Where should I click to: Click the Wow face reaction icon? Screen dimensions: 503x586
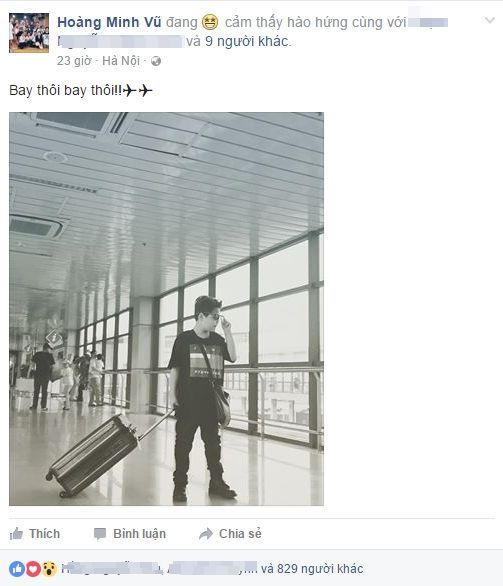(x=49, y=569)
